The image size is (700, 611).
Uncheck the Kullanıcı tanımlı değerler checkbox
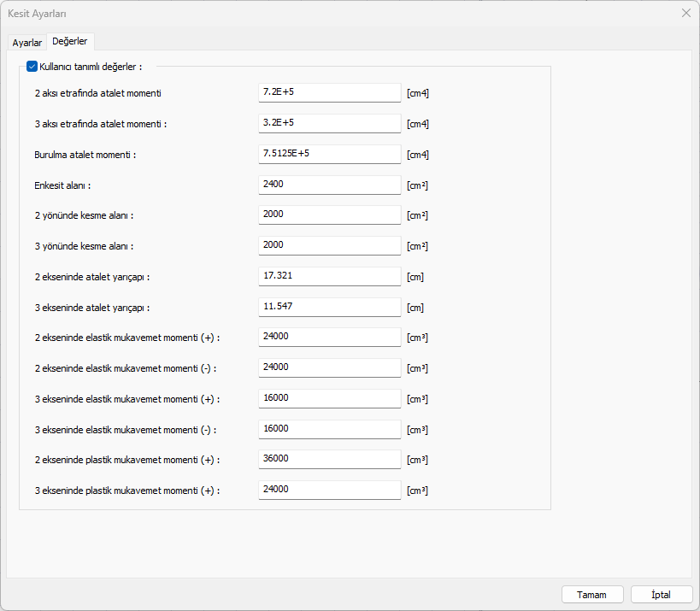click(x=32, y=67)
